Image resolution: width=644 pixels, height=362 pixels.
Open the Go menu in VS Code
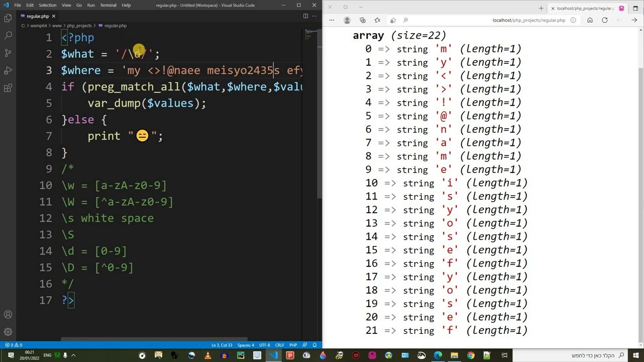pyautogui.click(x=79, y=5)
